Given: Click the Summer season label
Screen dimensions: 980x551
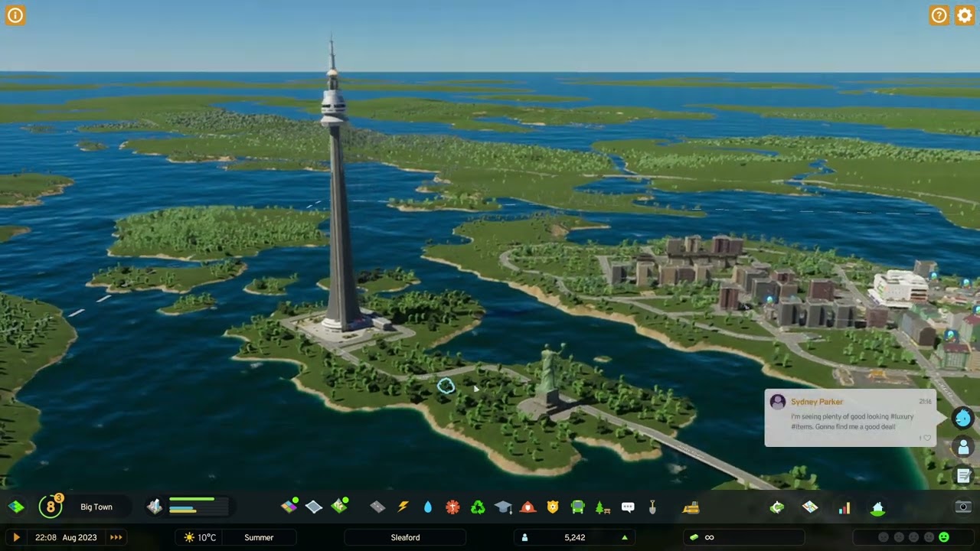Looking at the screenshot, I should click(x=259, y=537).
